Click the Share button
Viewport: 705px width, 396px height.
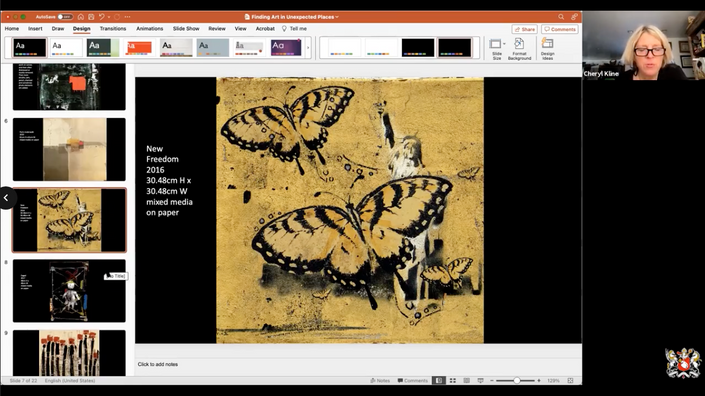pyautogui.click(x=524, y=29)
